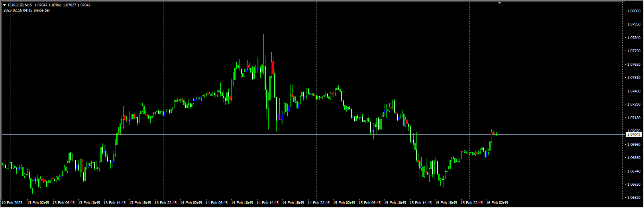Viewport: 644px width, 208px height.
Task: Click the '15 Feb 02:45' time label
Action: [x=344, y=203]
